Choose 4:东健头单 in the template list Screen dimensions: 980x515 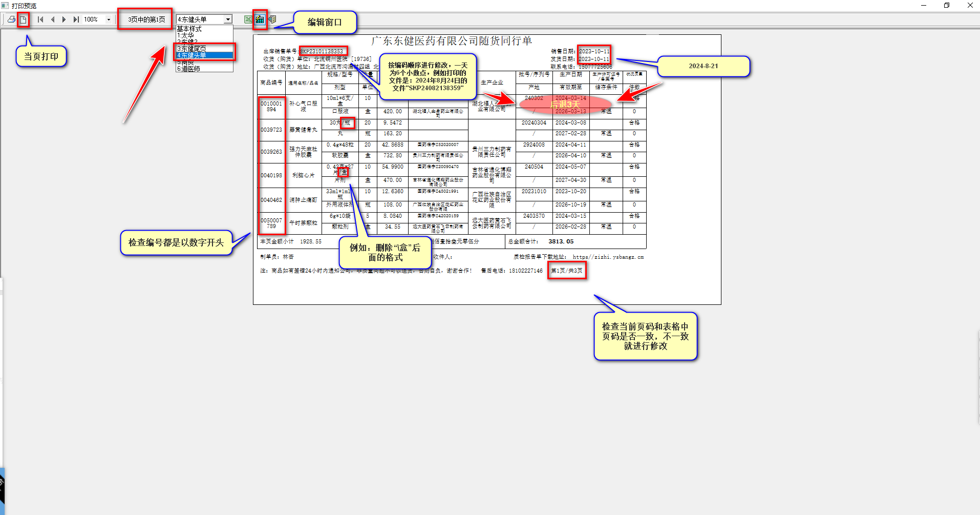[x=204, y=55]
